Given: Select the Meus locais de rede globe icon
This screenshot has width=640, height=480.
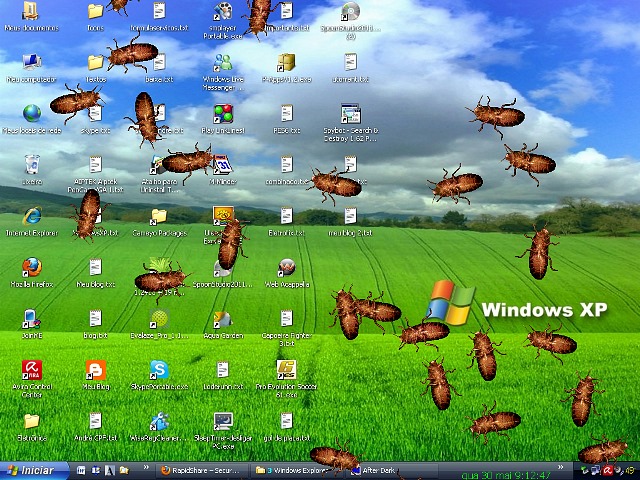Looking at the screenshot, I should [x=31, y=113].
